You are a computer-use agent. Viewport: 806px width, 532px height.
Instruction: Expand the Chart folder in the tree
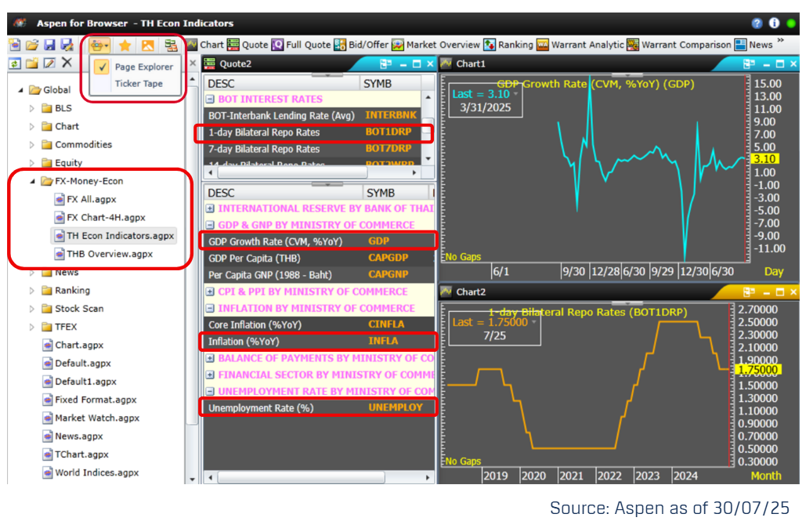point(32,126)
